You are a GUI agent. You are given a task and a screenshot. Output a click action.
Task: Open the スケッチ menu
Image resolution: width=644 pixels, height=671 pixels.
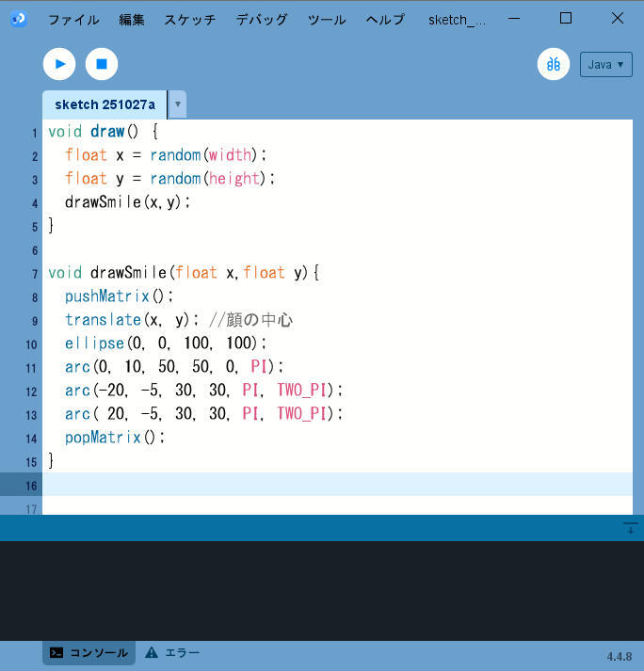189,20
